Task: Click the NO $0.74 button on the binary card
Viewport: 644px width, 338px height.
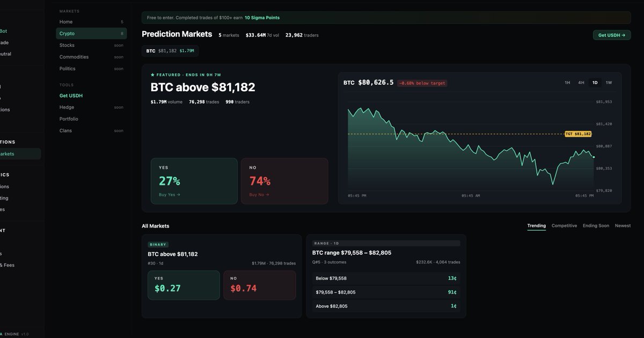Action: [x=260, y=285]
